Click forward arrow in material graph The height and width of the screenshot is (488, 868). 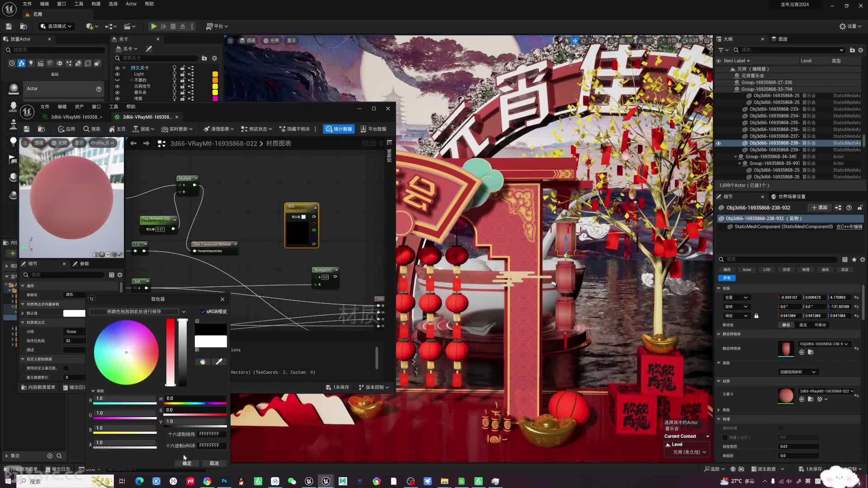146,143
